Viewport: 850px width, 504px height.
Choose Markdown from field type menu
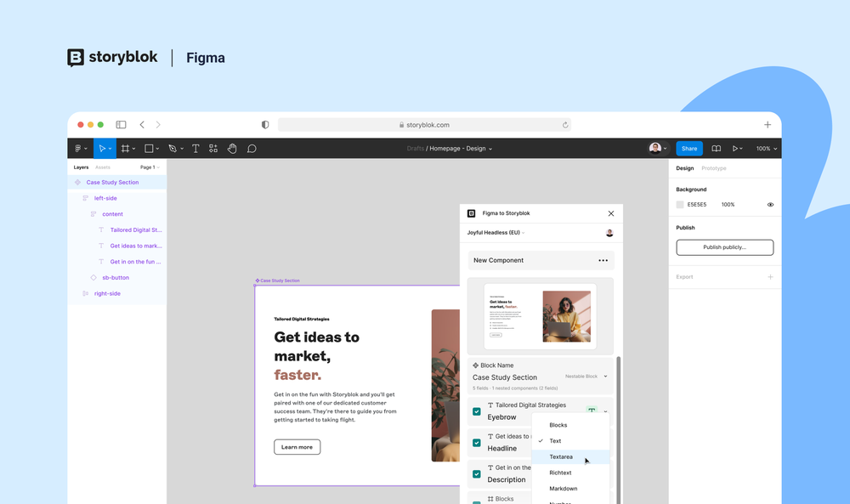coord(570,489)
